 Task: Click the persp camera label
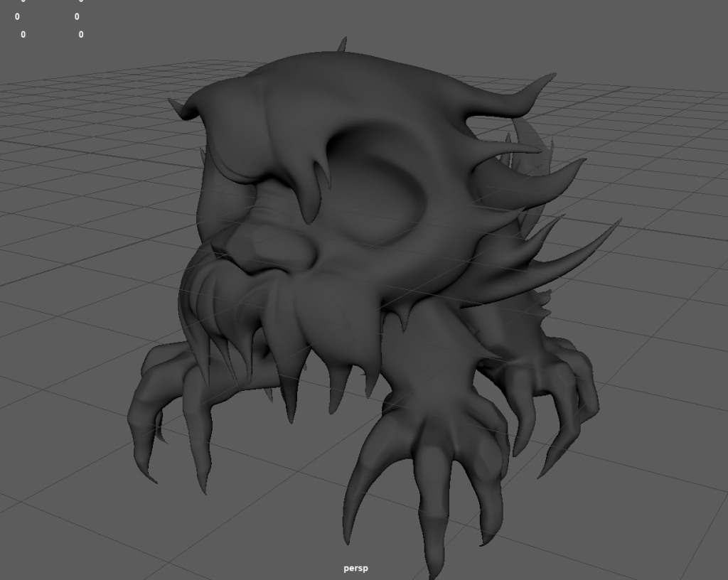(x=355, y=568)
